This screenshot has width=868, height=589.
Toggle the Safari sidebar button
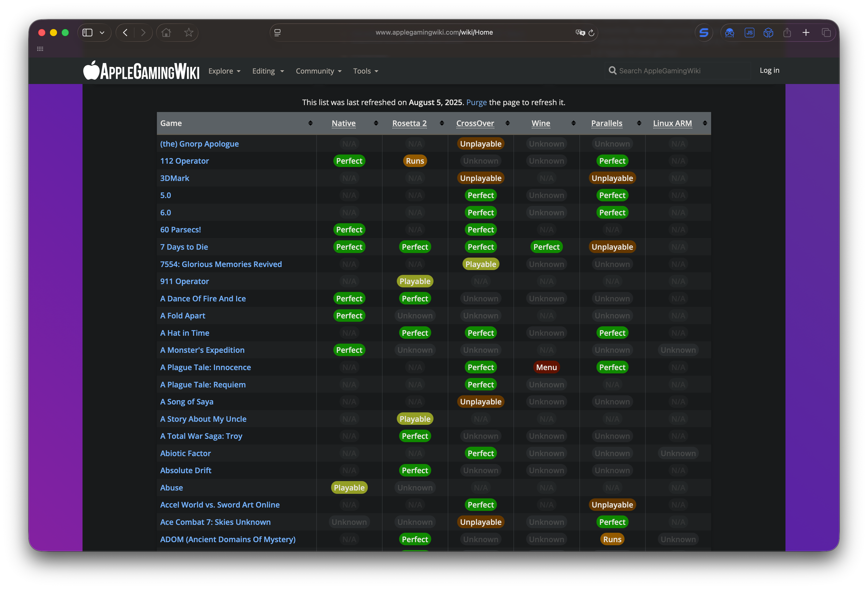tap(87, 33)
